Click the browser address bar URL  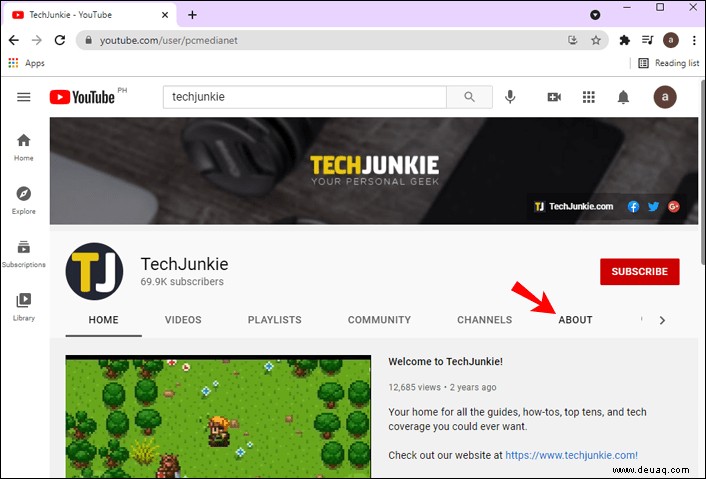[169, 41]
